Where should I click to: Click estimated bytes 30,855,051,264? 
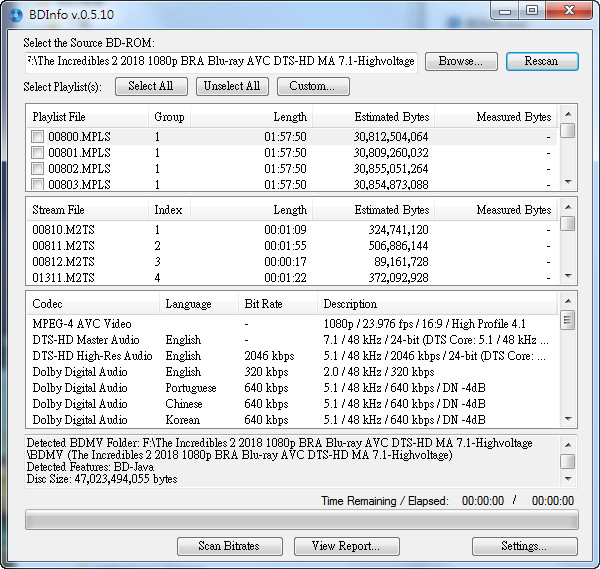pos(391,169)
